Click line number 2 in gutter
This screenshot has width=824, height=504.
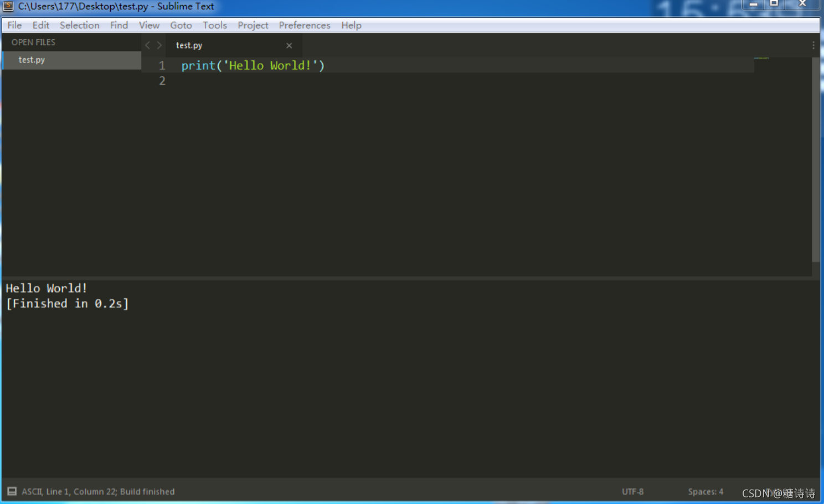(x=162, y=81)
